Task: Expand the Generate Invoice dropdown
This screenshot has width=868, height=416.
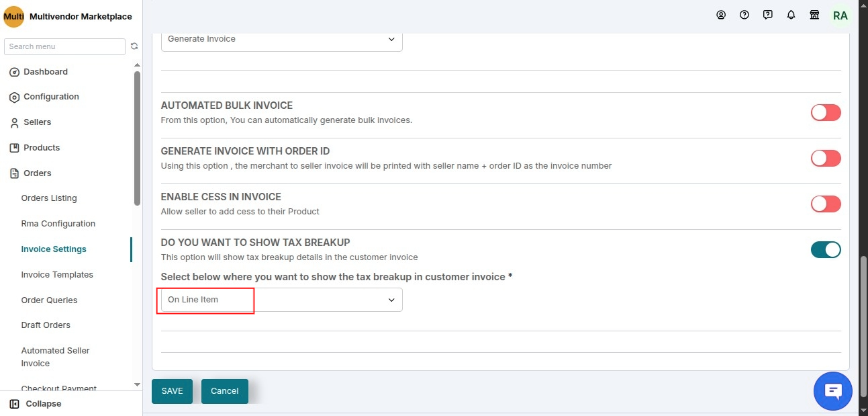Action: click(282, 40)
